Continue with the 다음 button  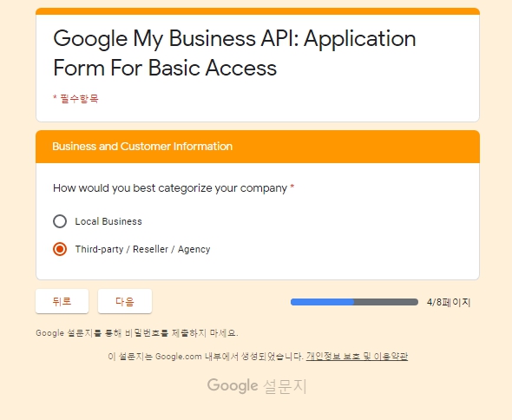(125, 301)
